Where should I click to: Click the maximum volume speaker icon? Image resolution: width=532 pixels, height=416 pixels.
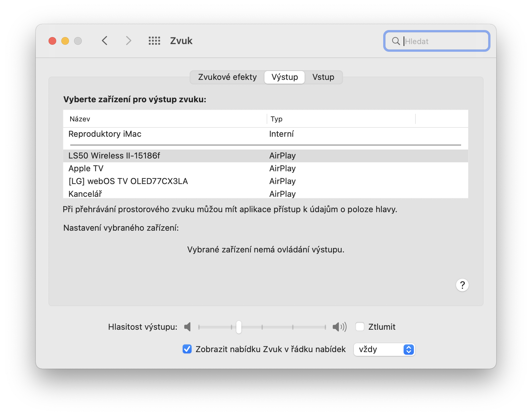click(x=339, y=327)
